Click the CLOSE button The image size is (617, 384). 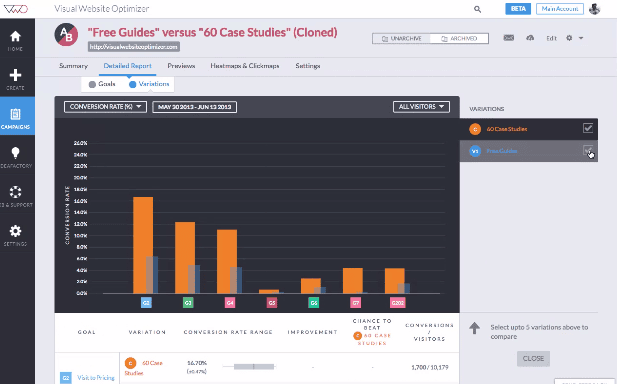[533, 358]
